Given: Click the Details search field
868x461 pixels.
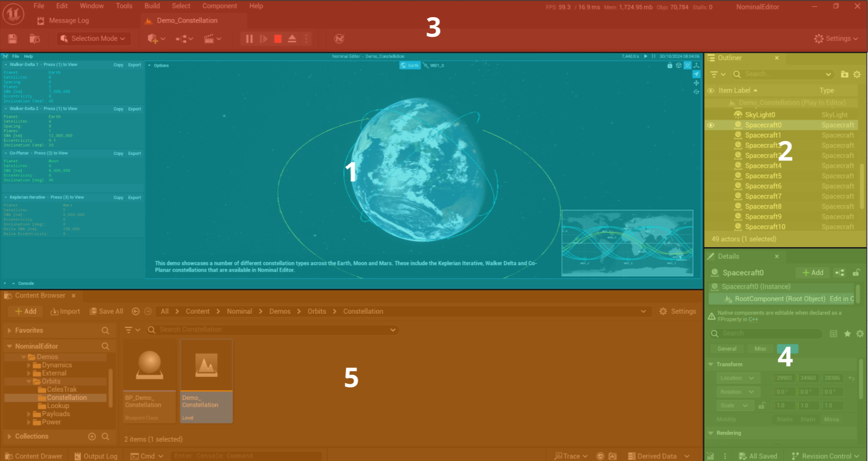Looking at the screenshot, I should (x=766, y=333).
